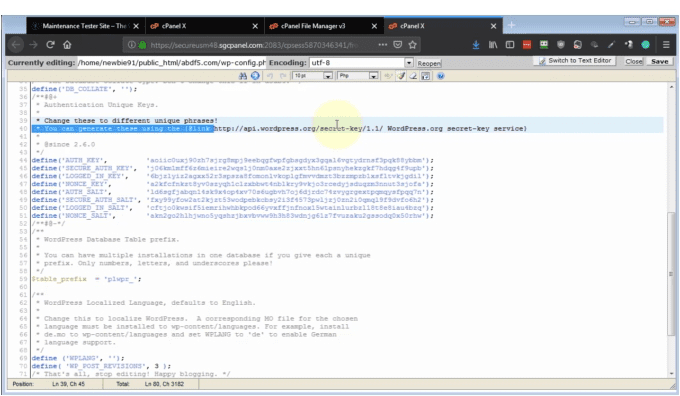This screenshot has height=396, width=680.
Task: Click the go-to-line globe icon
Action: [255, 76]
